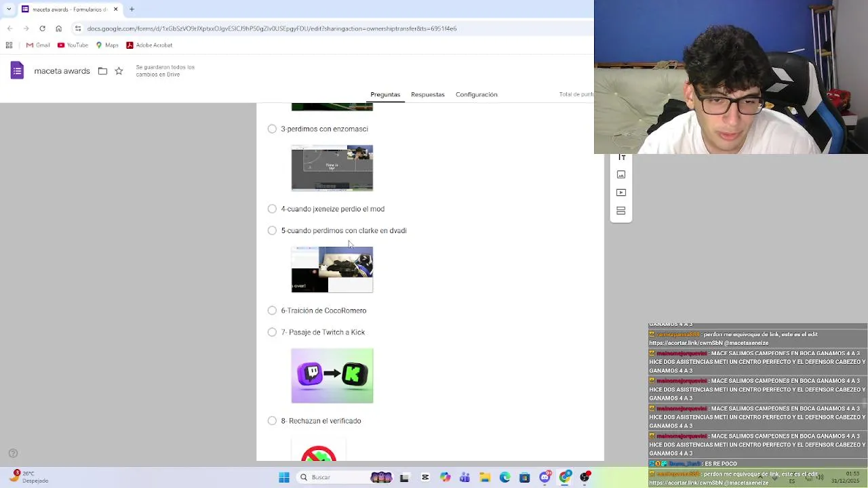The width and height of the screenshot is (868, 488).
Task: Select option 3-perdimos con enzomasci
Action: [272, 129]
